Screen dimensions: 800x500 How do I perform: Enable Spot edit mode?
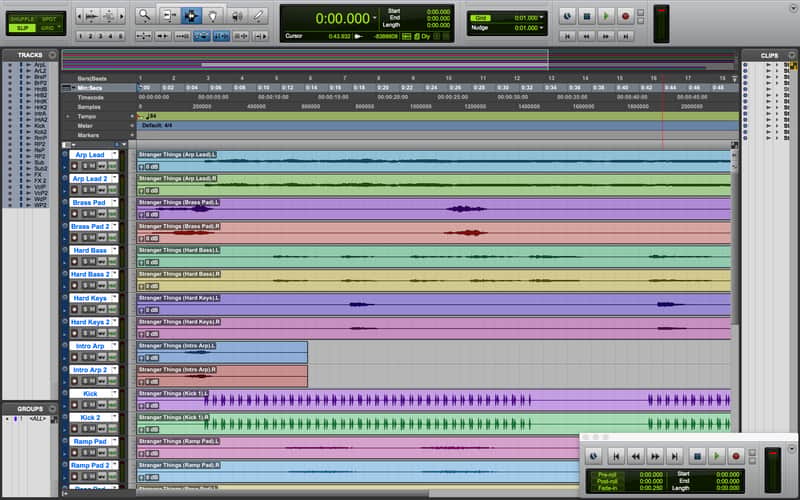(49, 19)
